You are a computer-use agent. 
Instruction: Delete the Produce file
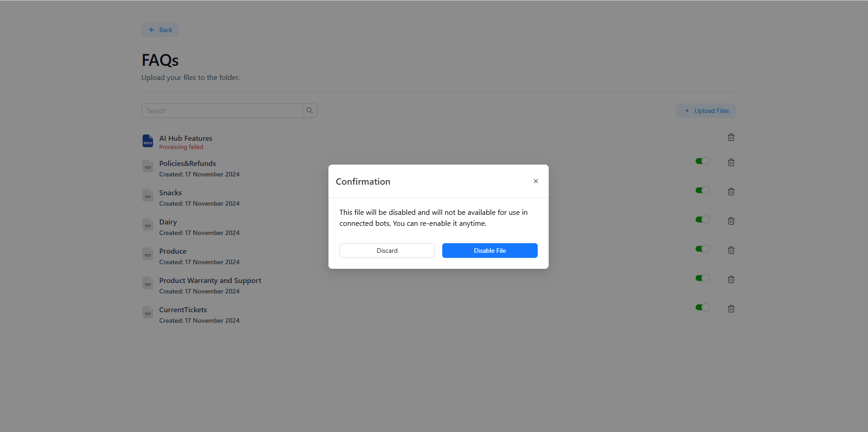pyautogui.click(x=731, y=250)
